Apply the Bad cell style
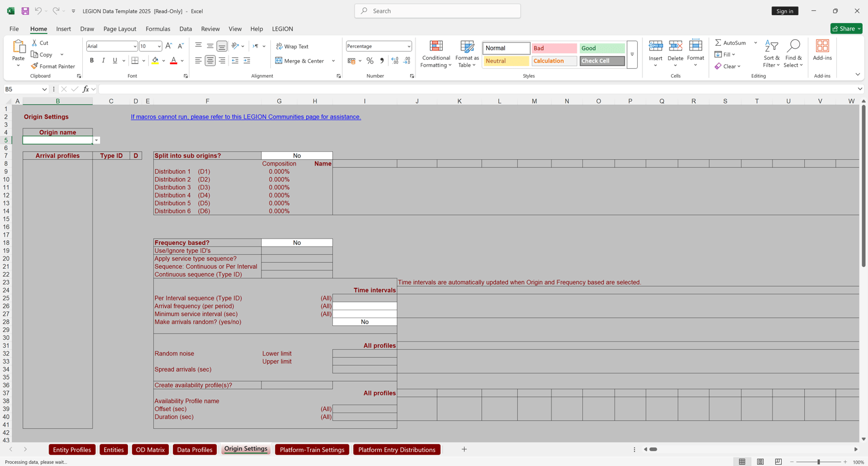The image size is (868, 466). (554, 48)
